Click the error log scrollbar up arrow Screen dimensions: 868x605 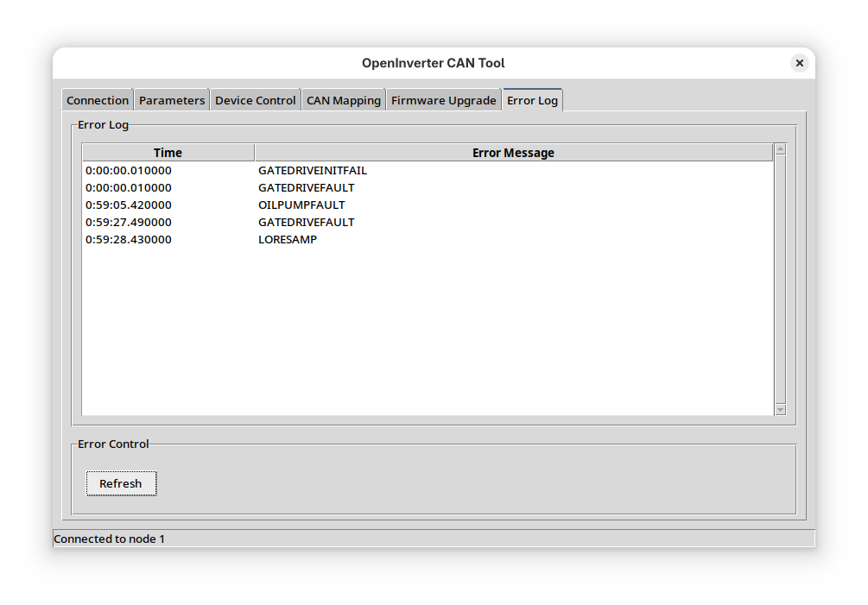(780, 149)
